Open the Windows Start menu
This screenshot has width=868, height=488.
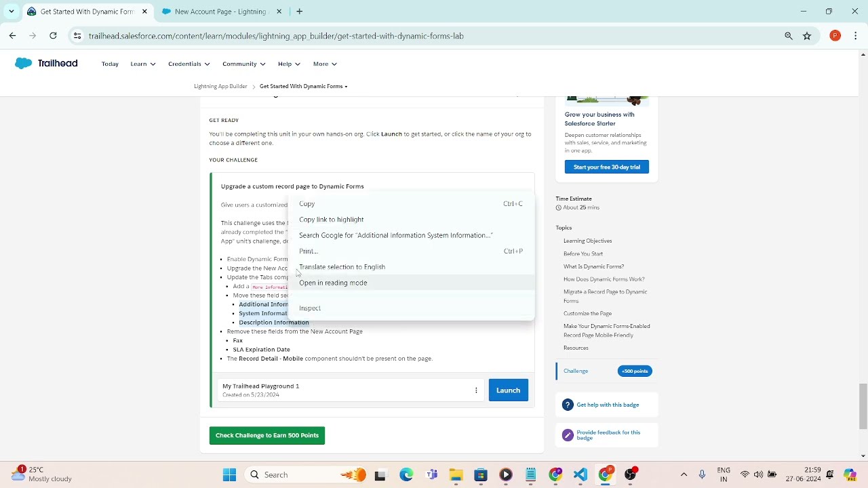(229, 474)
